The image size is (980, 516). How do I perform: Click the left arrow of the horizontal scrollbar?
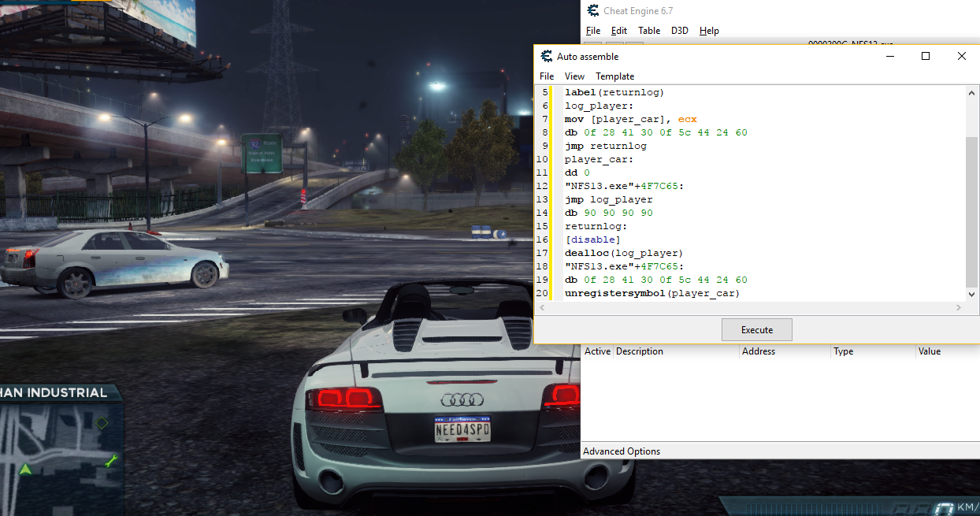541,307
